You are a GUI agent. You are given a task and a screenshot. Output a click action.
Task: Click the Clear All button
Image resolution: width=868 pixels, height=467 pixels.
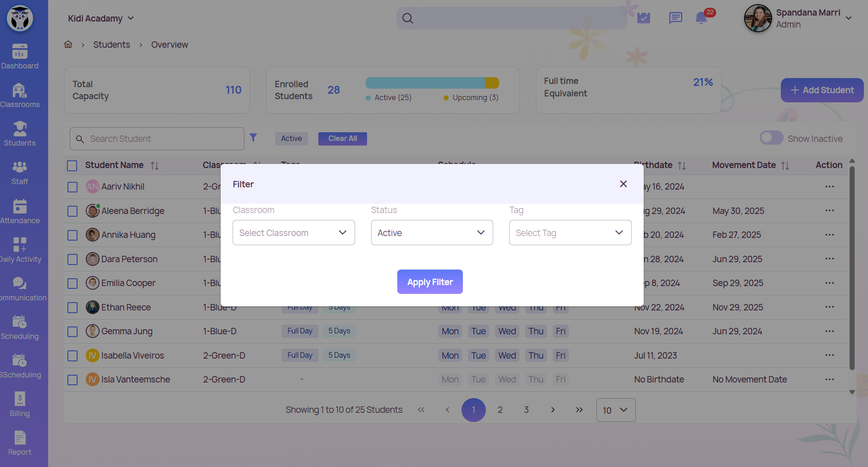point(342,139)
